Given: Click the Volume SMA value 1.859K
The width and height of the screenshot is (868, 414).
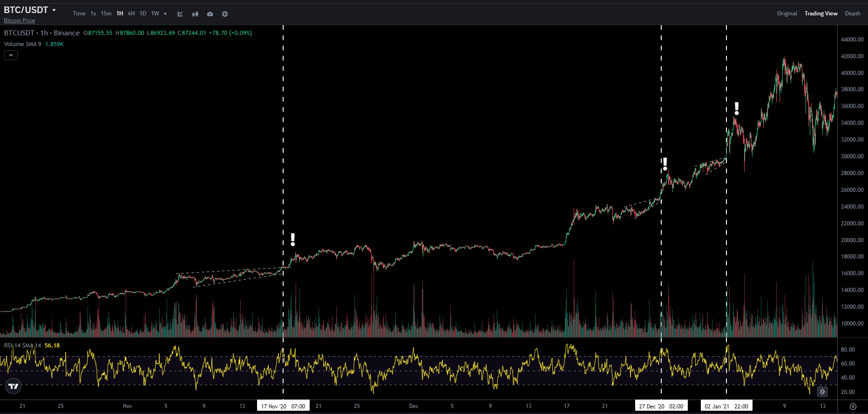Looking at the screenshot, I should pyautogui.click(x=54, y=44).
